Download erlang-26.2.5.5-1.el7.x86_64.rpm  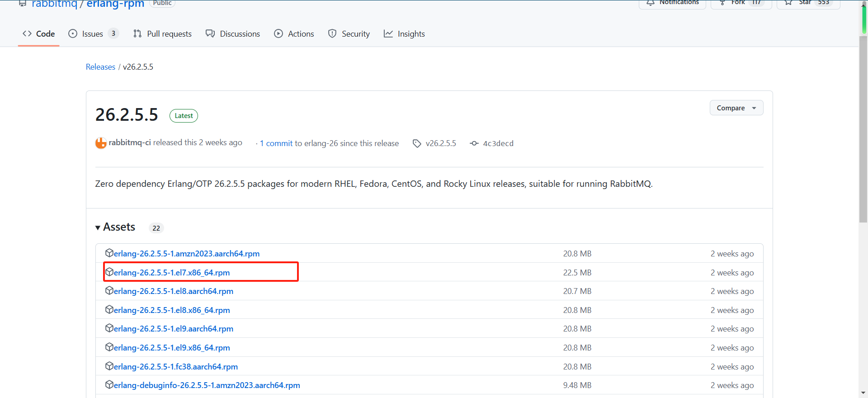(x=171, y=273)
